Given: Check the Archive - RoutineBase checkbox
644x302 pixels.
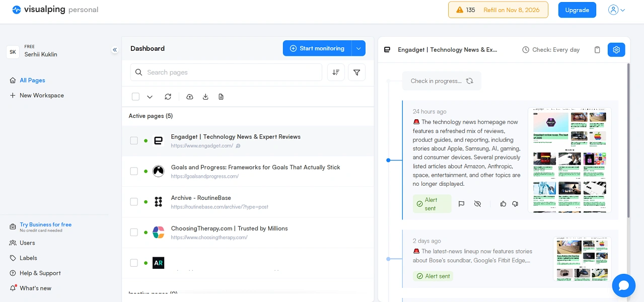Looking at the screenshot, I should click(x=134, y=202).
